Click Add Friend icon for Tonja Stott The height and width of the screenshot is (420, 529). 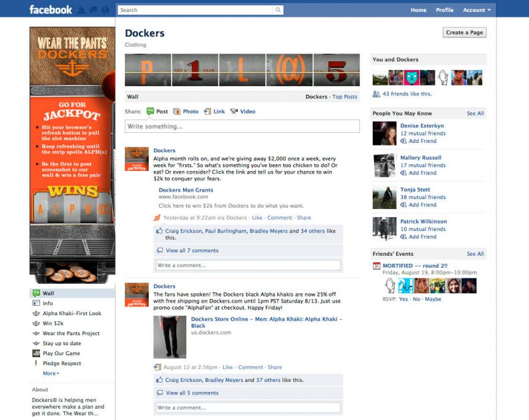tap(403, 205)
